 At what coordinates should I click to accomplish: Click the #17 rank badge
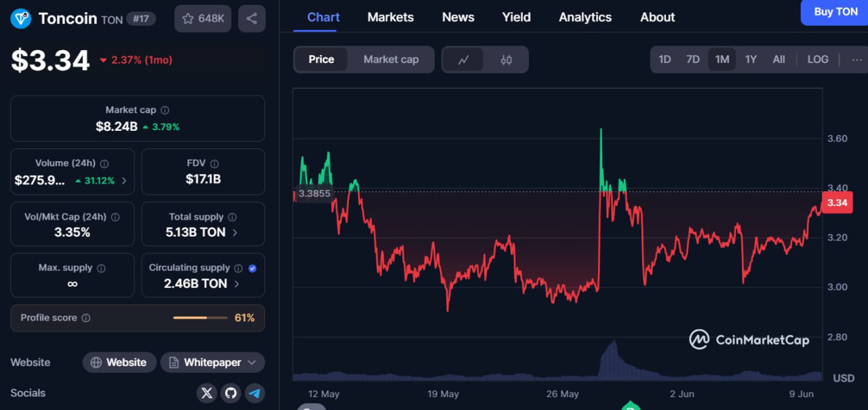141,19
